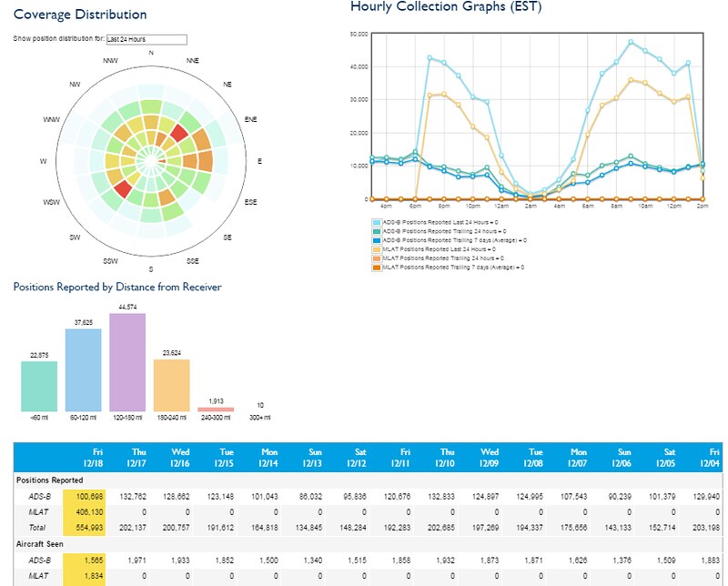This screenshot has height=586, width=728.
Task: Toggle MLAT Trailing 24 hours legend entry
Action: point(438,258)
